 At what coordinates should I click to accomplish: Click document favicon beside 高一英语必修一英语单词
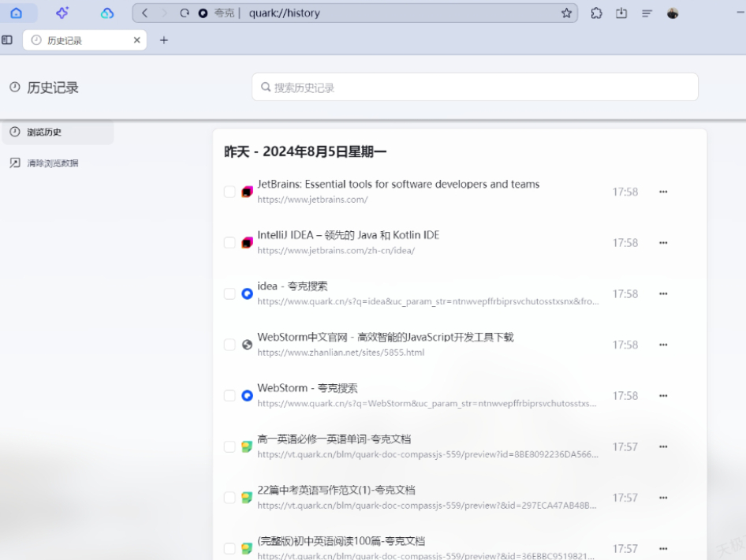tap(247, 446)
